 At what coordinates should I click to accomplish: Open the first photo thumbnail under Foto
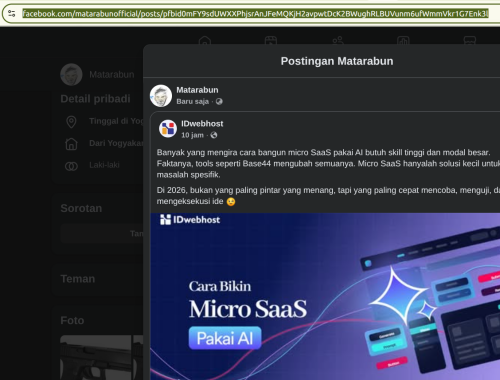tap(96, 358)
